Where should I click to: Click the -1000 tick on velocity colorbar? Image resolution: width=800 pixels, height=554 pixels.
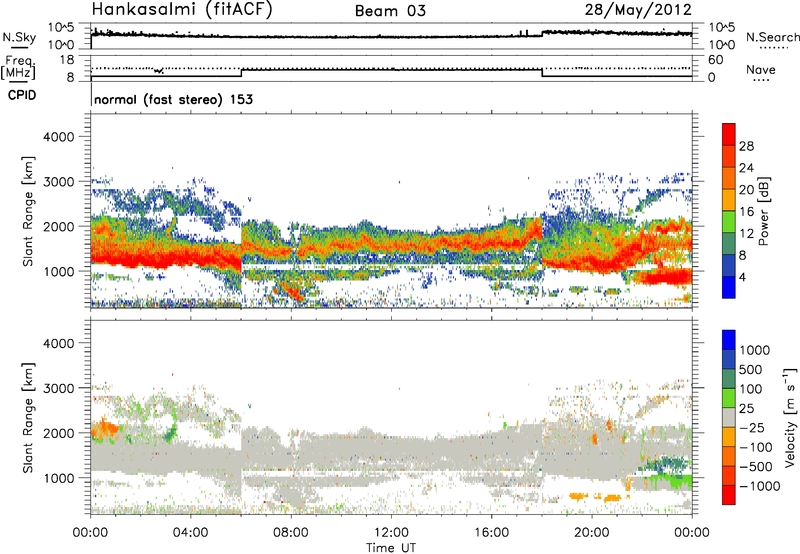[x=760, y=486]
